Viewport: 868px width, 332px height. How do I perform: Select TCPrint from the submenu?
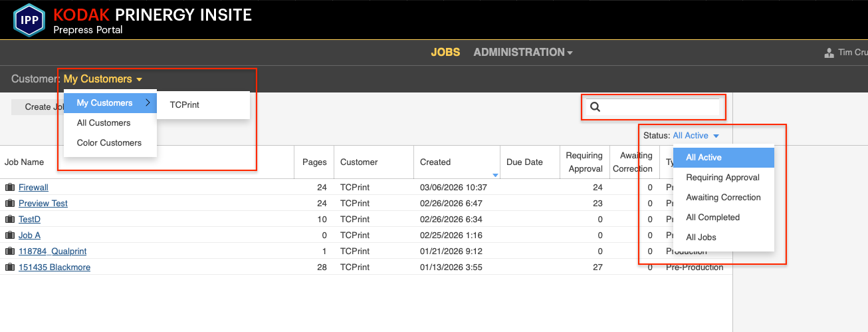pos(185,104)
